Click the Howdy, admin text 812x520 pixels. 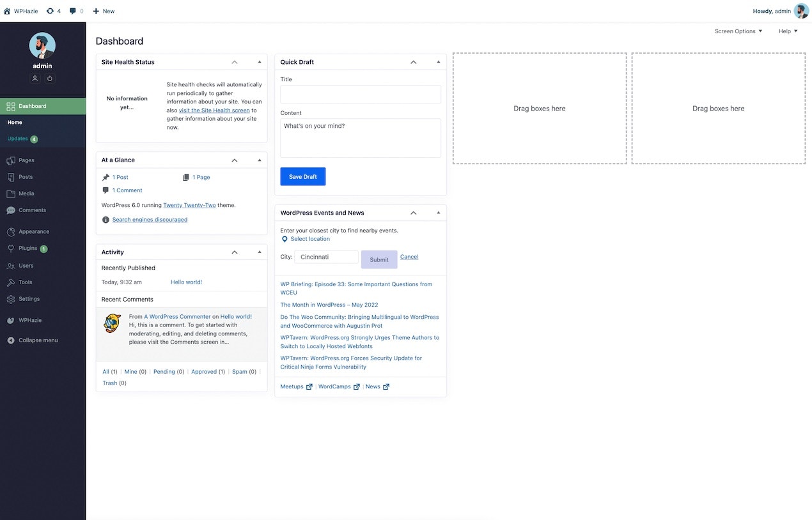pyautogui.click(x=772, y=11)
